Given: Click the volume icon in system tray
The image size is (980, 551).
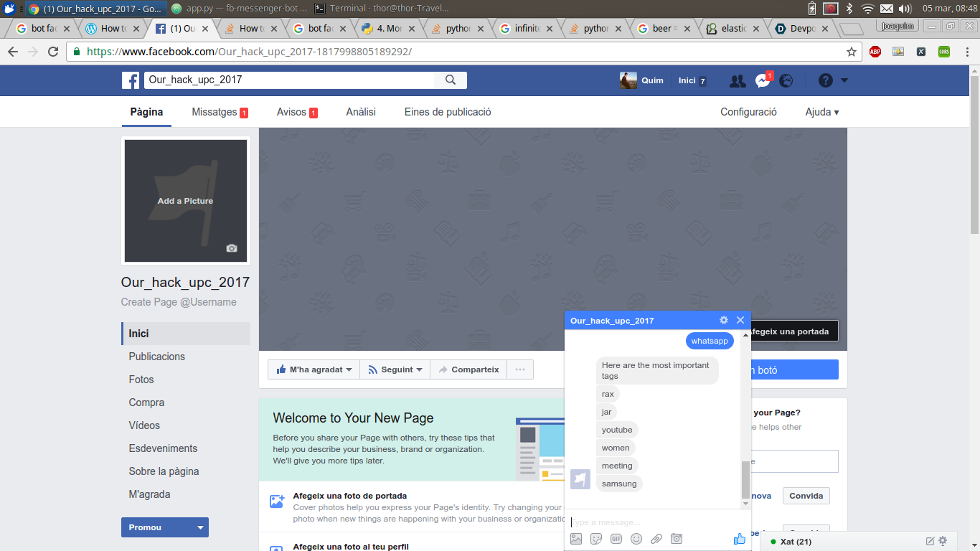Looking at the screenshot, I should pos(905,9).
